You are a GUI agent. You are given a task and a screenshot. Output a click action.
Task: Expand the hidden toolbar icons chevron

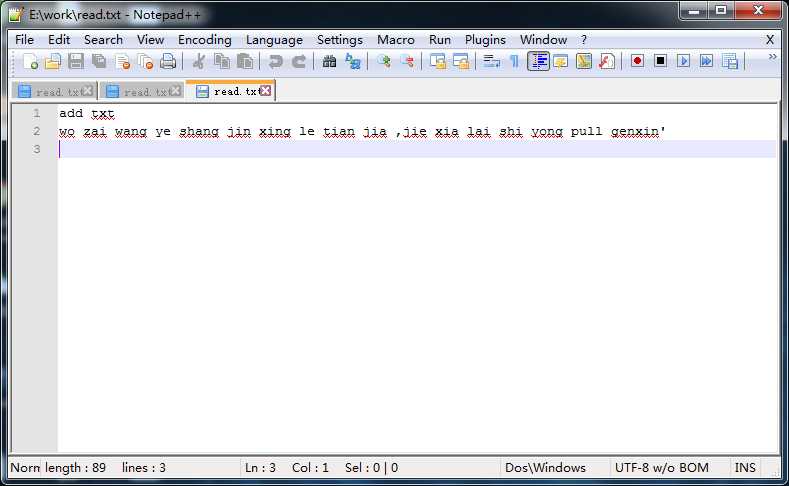click(x=772, y=57)
